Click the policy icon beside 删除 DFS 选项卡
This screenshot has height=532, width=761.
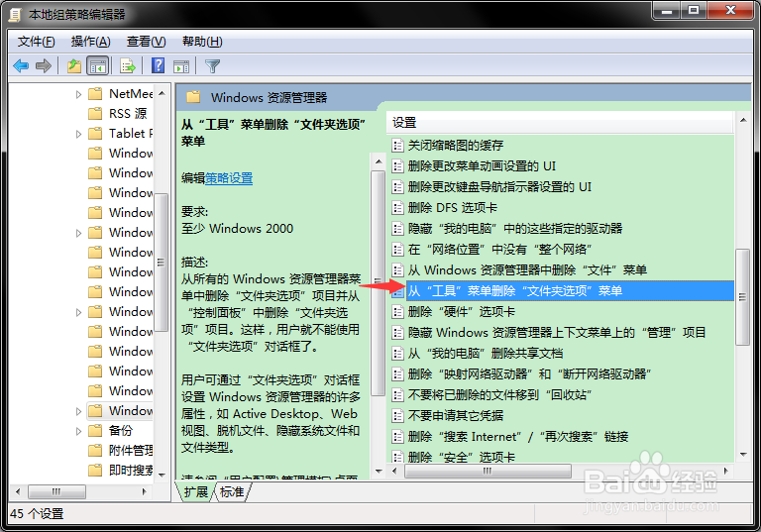click(397, 208)
